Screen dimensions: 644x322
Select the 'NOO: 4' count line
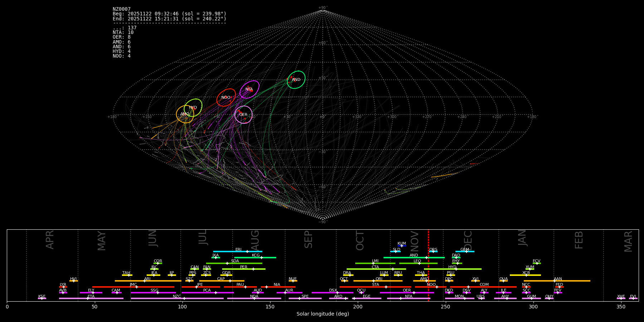point(122,56)
